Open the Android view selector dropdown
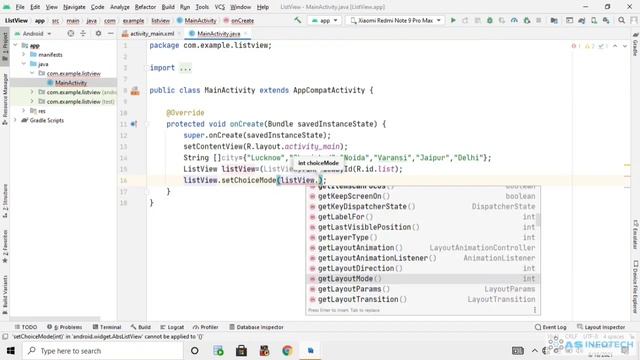Screen dimensions: 640x360 33,33
